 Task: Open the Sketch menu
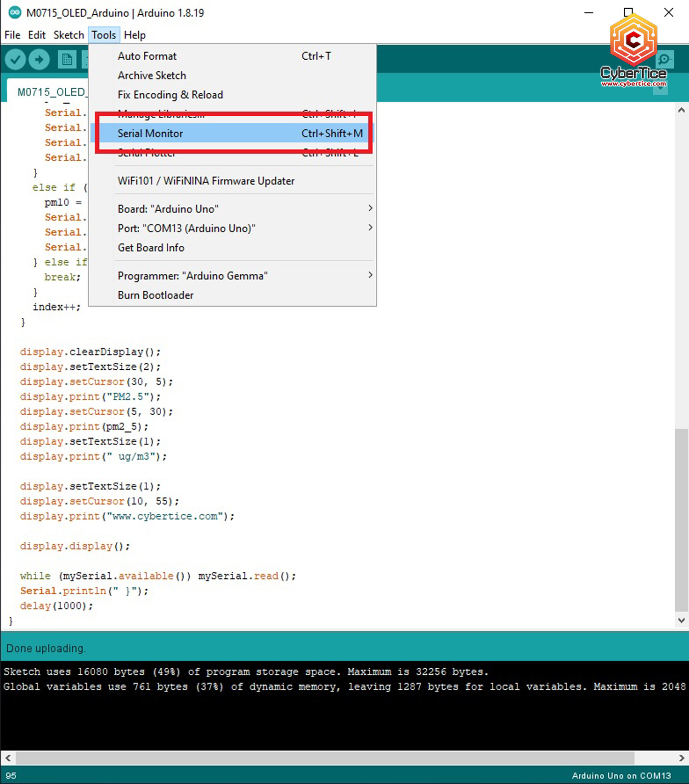tap(68, 35)
